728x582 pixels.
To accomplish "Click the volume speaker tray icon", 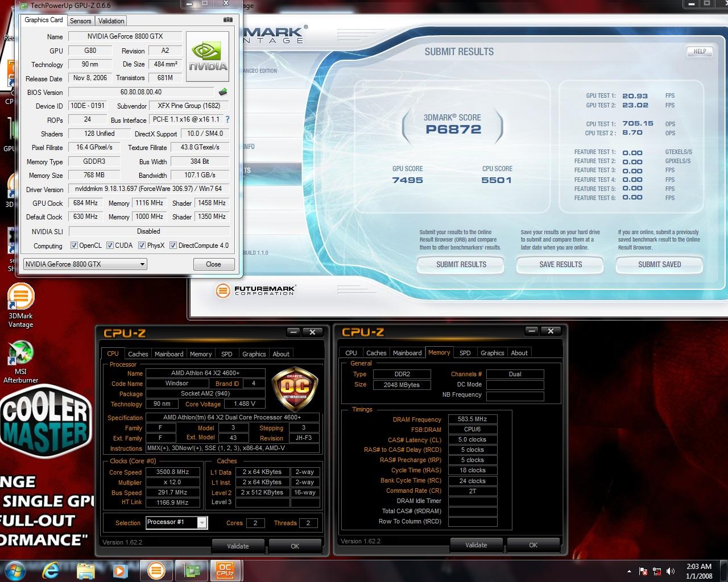I will 671,571.
